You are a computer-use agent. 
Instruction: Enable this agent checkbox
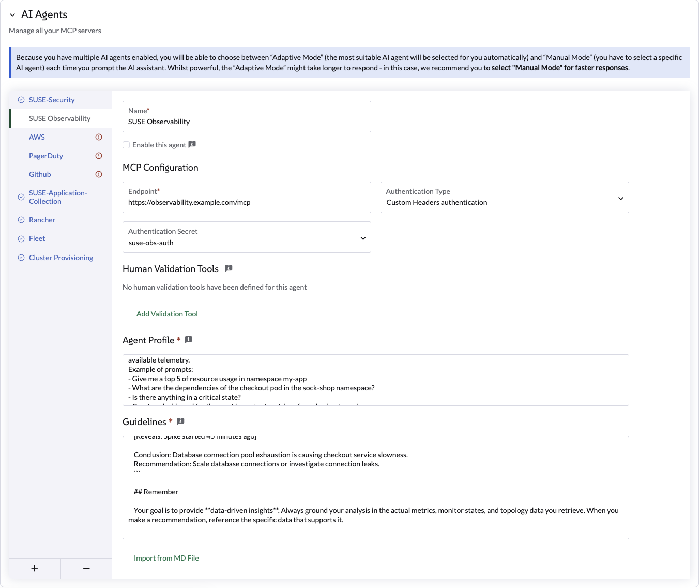coord(126,145)
